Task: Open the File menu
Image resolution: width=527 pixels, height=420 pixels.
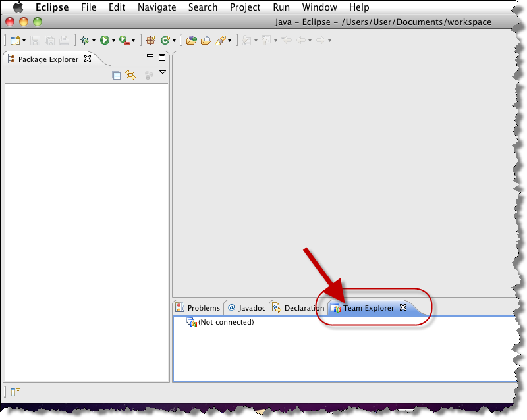Action: pyautogui.click(x=88, y=7)
